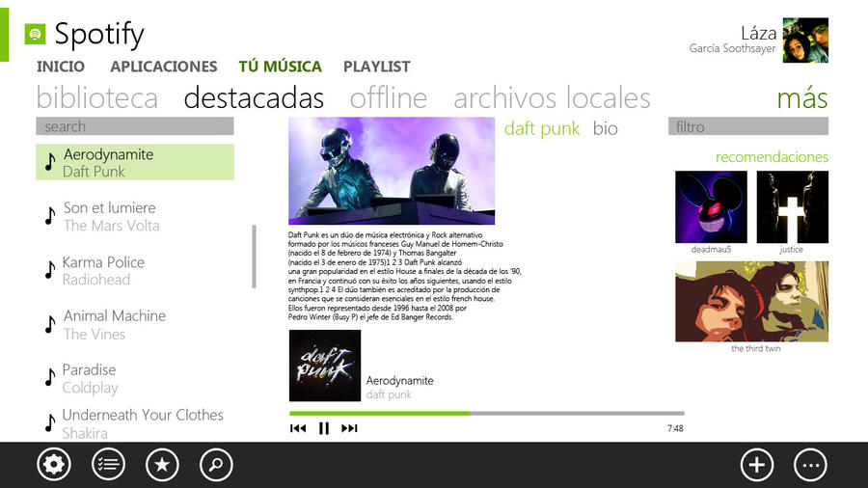Image resolution: width=868 pixels, height=488 pixels.
Task: Select the TÚ MÚSICA menu
Action: (x=280, y=67)
